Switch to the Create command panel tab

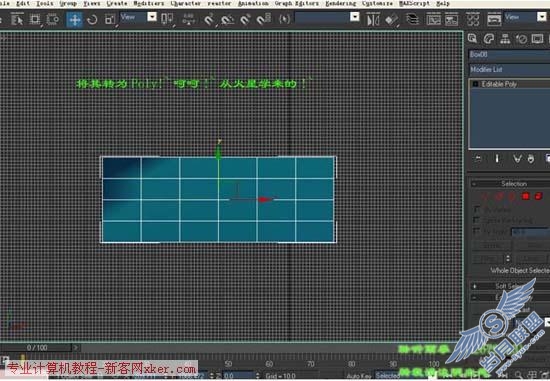coord(472,39)
